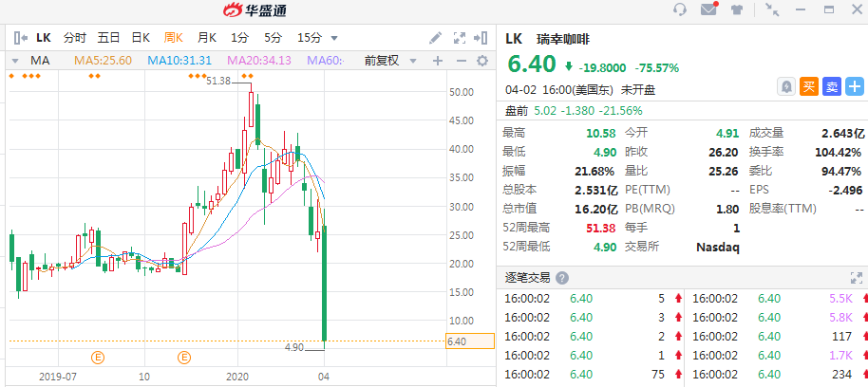Select the 周K chart period
The image size is (868, 387).
tap(173, 38)
